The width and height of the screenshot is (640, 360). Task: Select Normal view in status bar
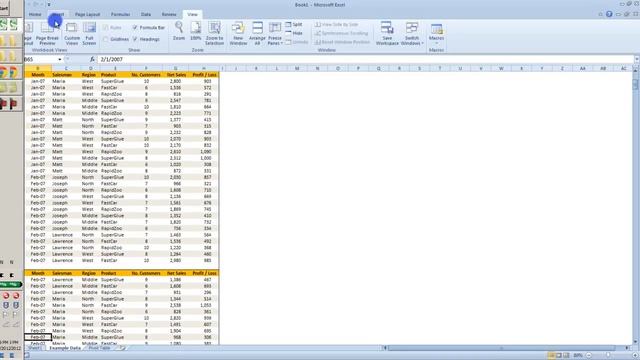pyautogui.click(x=551, y=356)
